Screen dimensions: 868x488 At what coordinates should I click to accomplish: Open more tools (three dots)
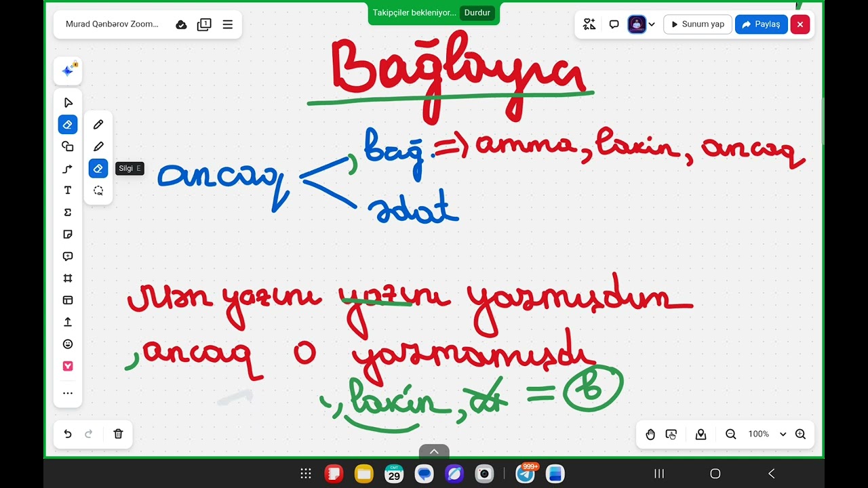tap(68, 393)
